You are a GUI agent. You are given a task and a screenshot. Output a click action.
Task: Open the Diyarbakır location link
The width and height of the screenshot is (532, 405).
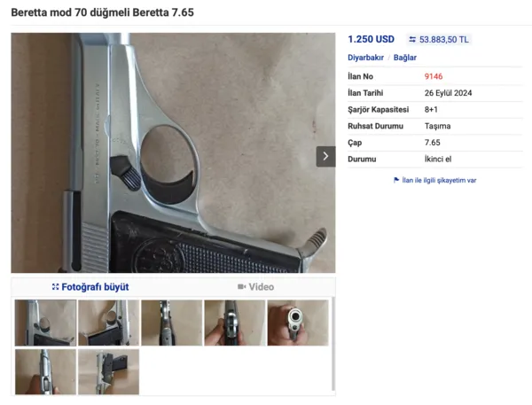365,58
